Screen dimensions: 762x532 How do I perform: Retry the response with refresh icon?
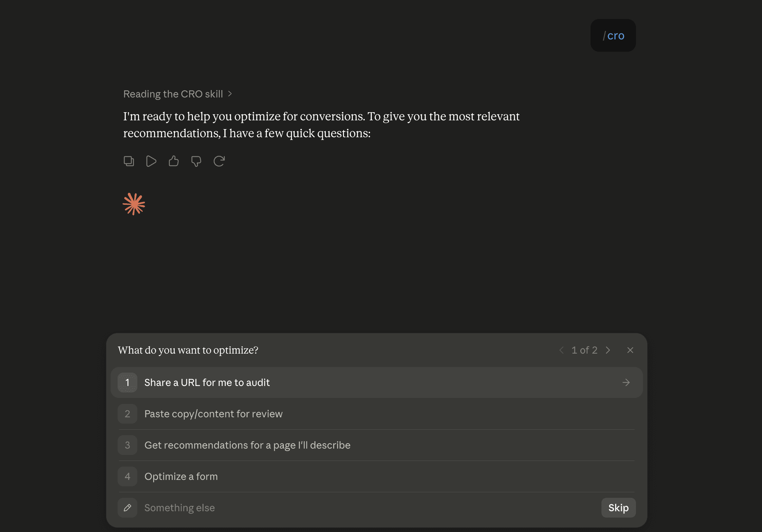click(x=219, y=161)
